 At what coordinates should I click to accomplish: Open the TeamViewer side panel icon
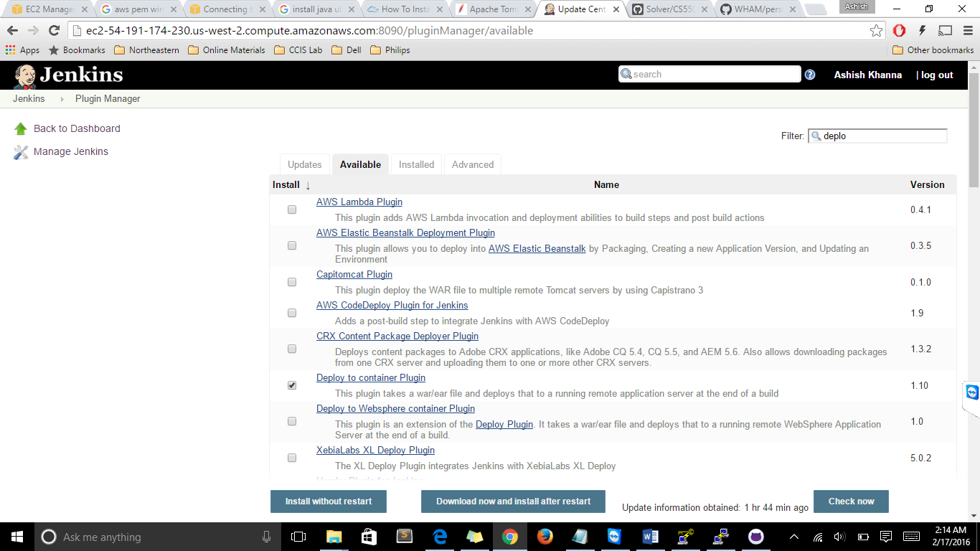pos(972,392)
